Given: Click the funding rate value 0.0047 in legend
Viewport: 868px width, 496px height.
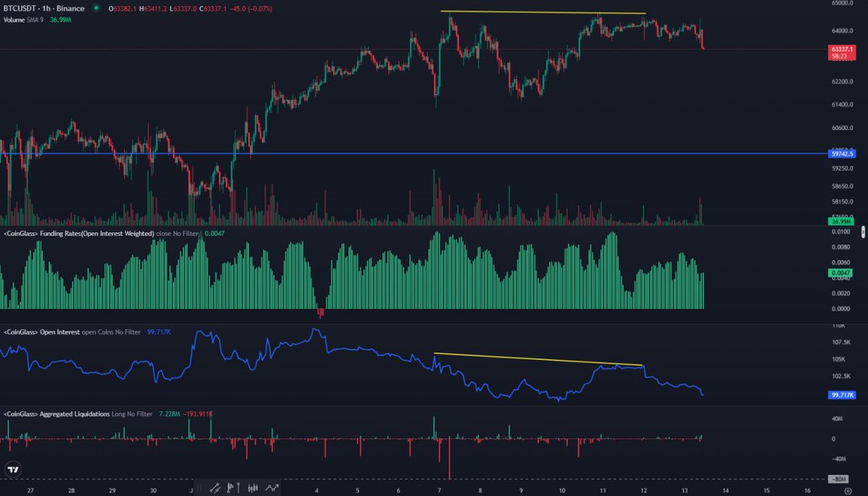Looking at the screenshot, I should (214, 234).
